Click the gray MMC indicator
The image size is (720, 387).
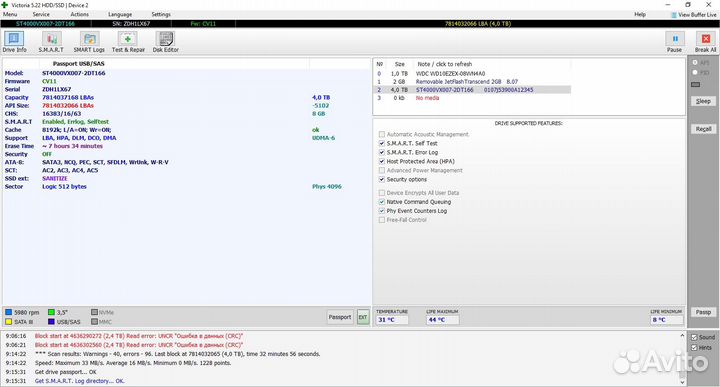tap(94, 322)
